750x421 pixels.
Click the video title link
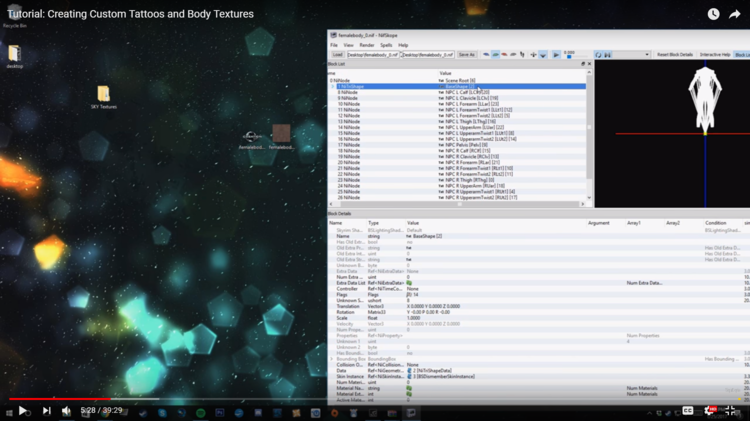(x=130, y=14)
